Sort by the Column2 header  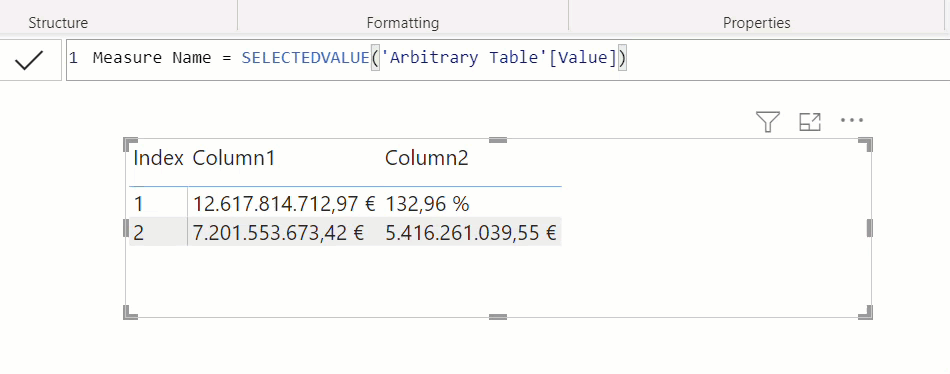[427, 158]
